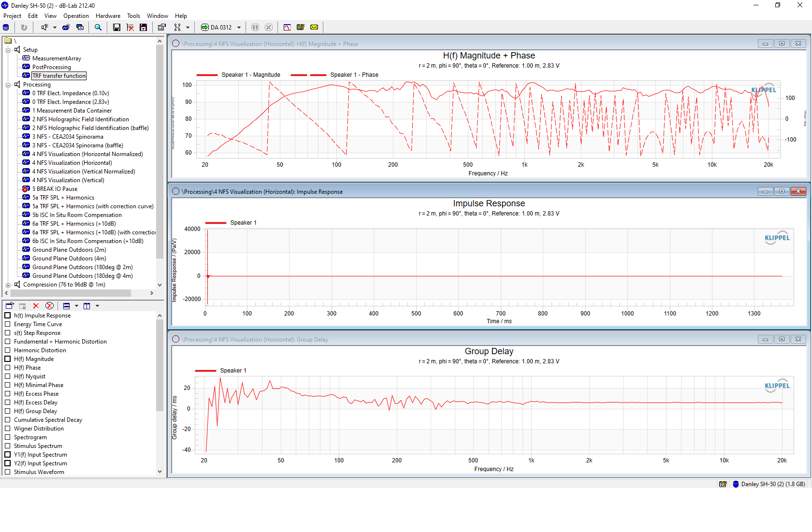
Task: Click the blue database icon in status bar
Action: 736,484
